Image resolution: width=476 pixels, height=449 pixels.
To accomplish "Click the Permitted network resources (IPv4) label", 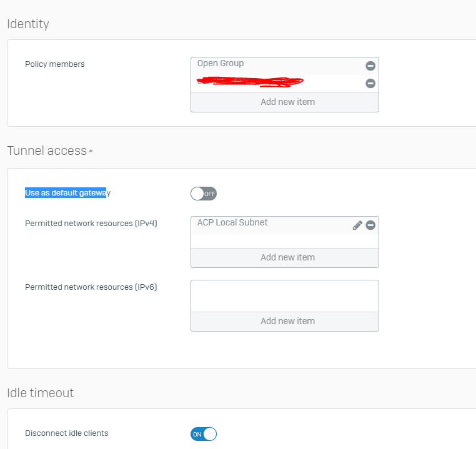I will pos(91,224).
